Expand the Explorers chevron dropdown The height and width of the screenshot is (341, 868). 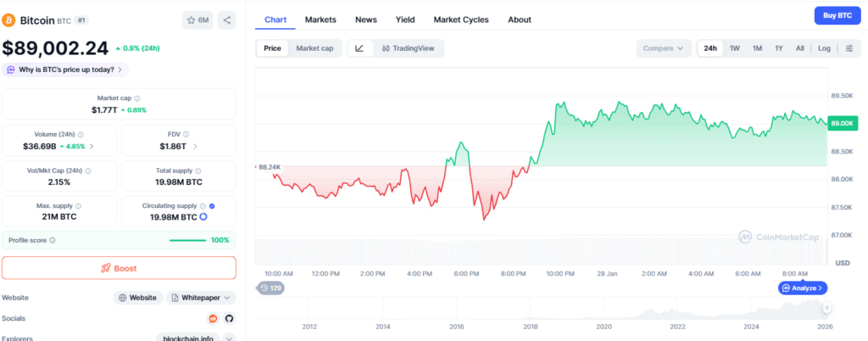click(x=230, y=338)
